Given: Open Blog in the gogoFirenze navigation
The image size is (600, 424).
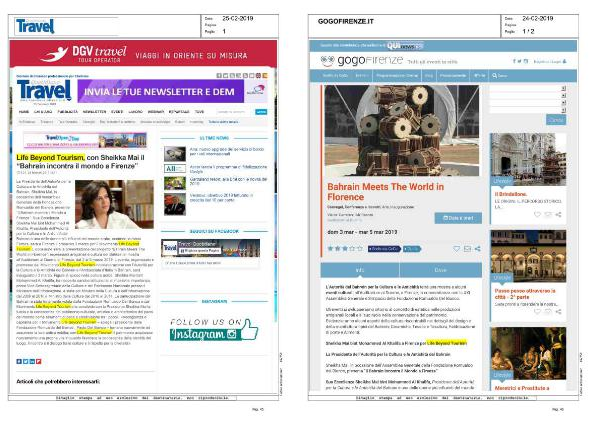Looking at the screenshot, I should 429,76.
